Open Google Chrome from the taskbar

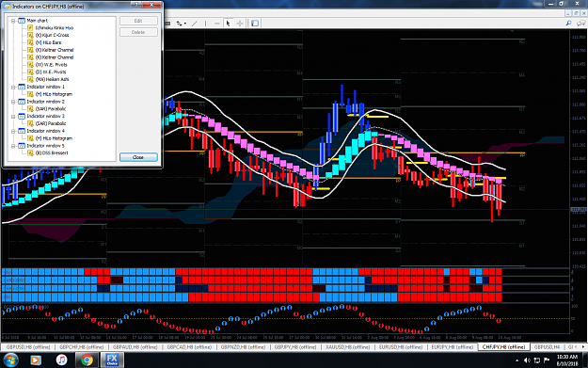coord(87,360)
